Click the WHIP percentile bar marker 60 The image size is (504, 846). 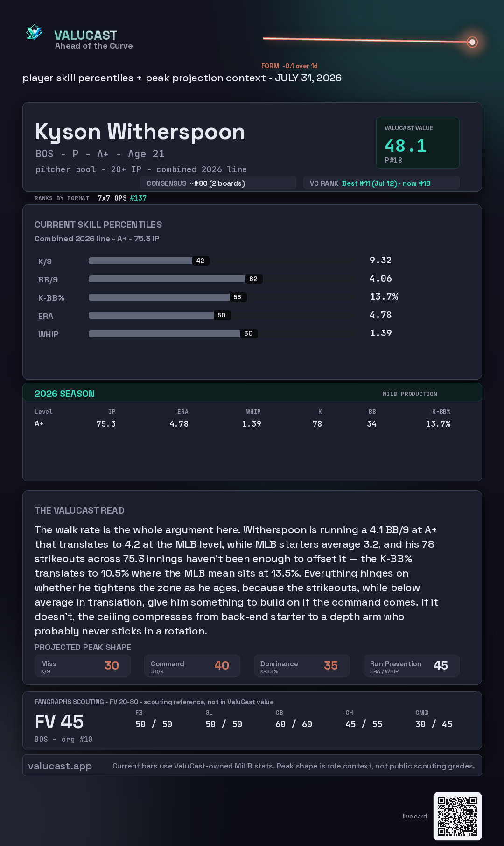click(248, 333)
